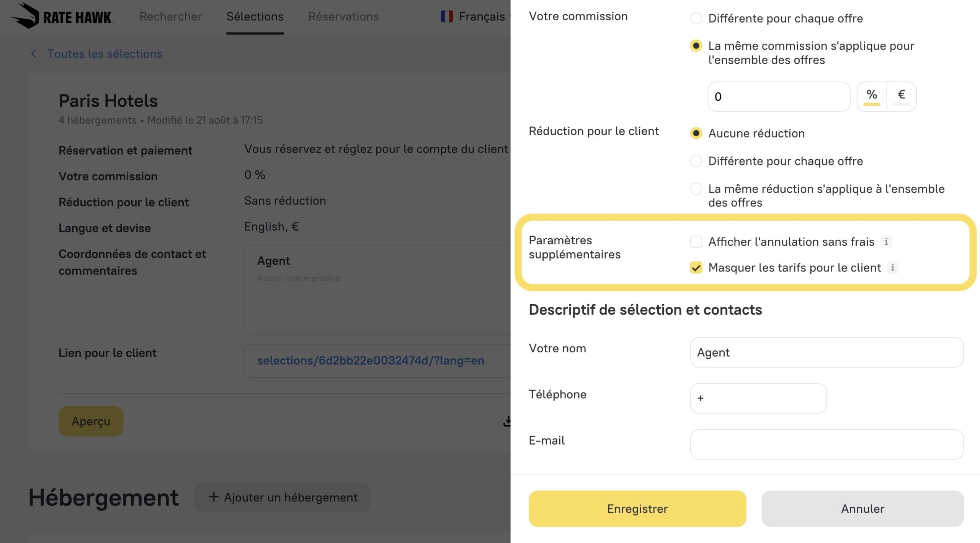Click the info icon beside Afficher l'annulation sans frais
This screenshot has width=980, height=543.
click(886, 242)
